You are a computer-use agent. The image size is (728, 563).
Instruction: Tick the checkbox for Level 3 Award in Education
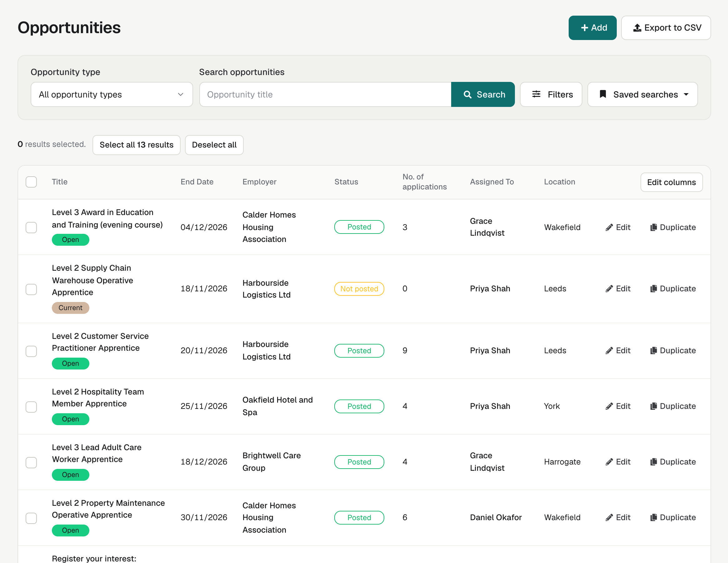(31, 228)
